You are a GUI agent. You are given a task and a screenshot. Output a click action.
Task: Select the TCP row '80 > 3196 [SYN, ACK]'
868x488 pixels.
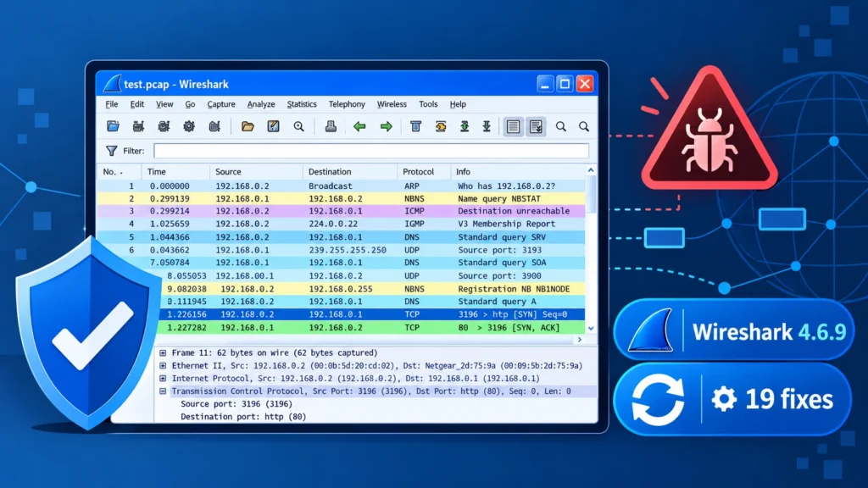click(x=371, y=328)
